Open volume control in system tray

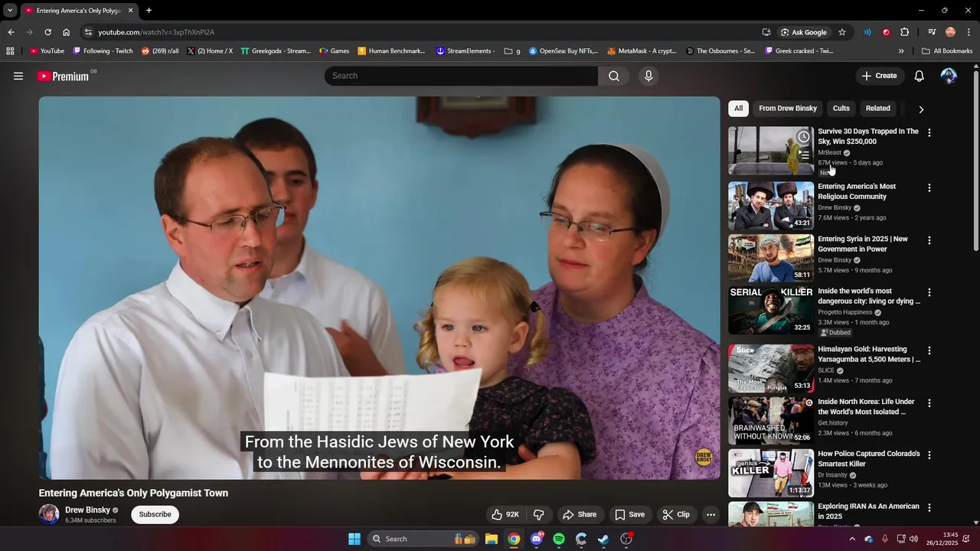[x=913, y=539]
